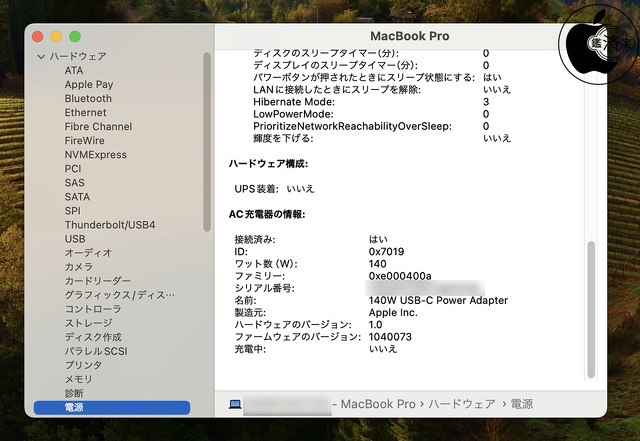This screenshot has height=441, width=640.
Task: Click the MacBook icon in path bar
Action: [235, 404]
